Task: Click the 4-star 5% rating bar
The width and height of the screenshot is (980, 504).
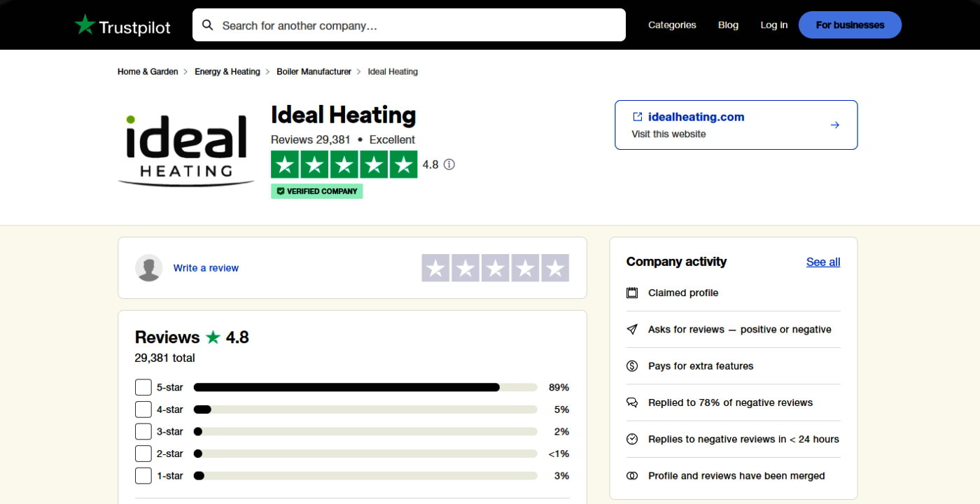Action: (x=365, y=409)
